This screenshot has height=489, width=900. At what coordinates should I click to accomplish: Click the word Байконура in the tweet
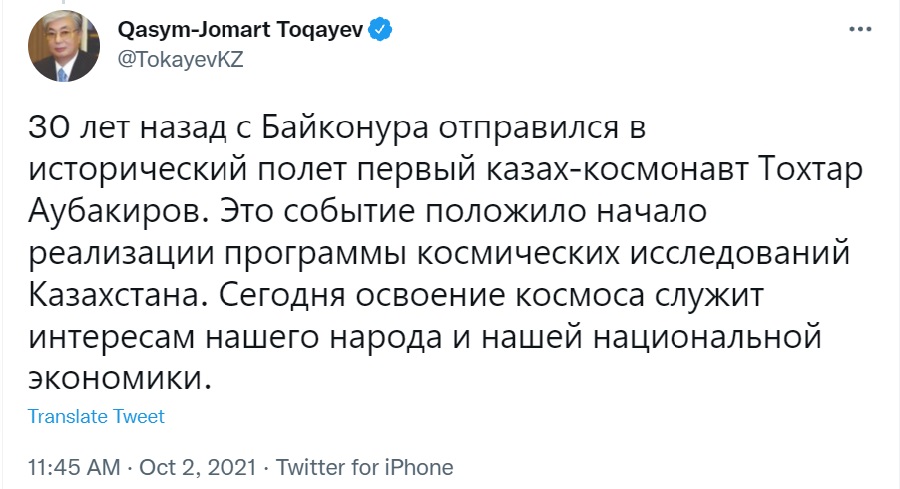coord(345,129)
